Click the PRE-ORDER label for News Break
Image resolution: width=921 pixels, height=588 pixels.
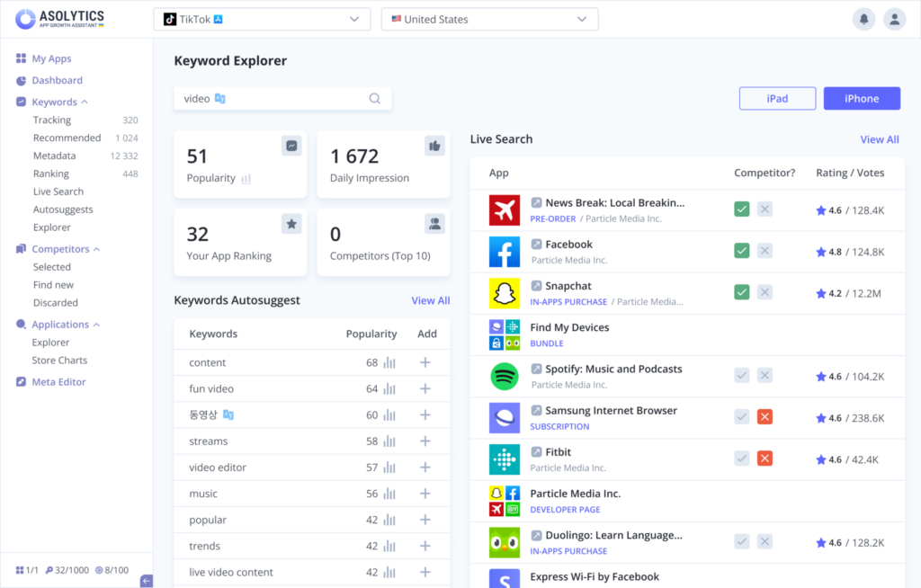(553, 219)
